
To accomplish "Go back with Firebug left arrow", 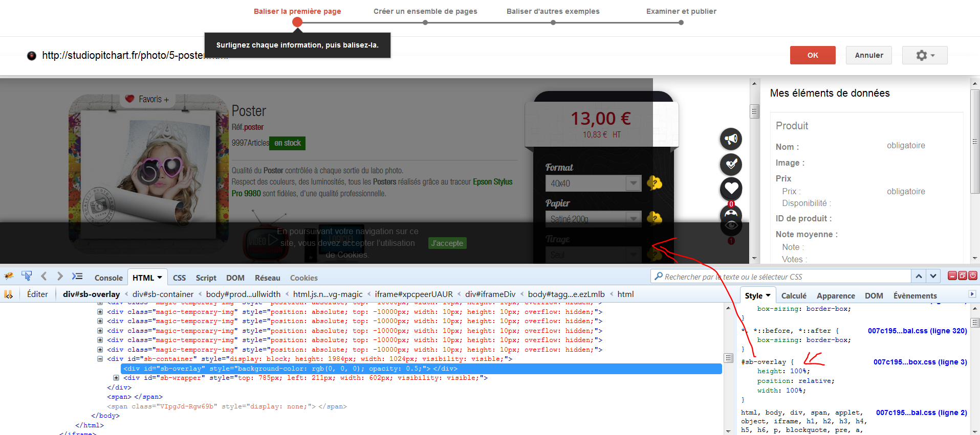I will [44, 277].
